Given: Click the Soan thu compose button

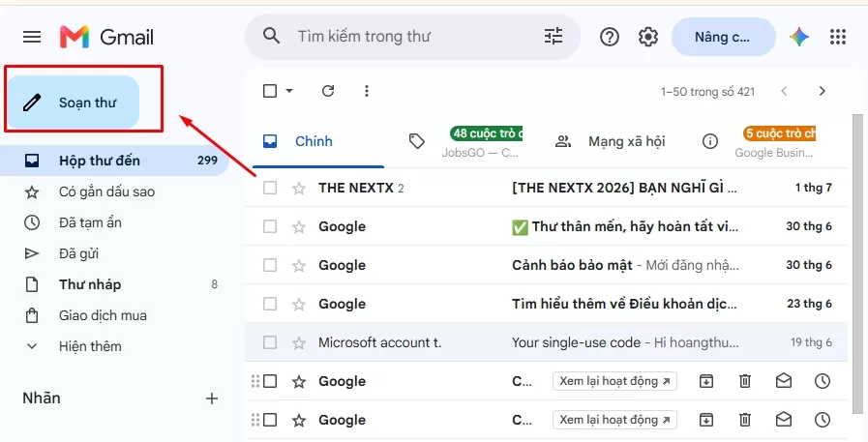Looking at the screenshot, I should pos(74,103).
